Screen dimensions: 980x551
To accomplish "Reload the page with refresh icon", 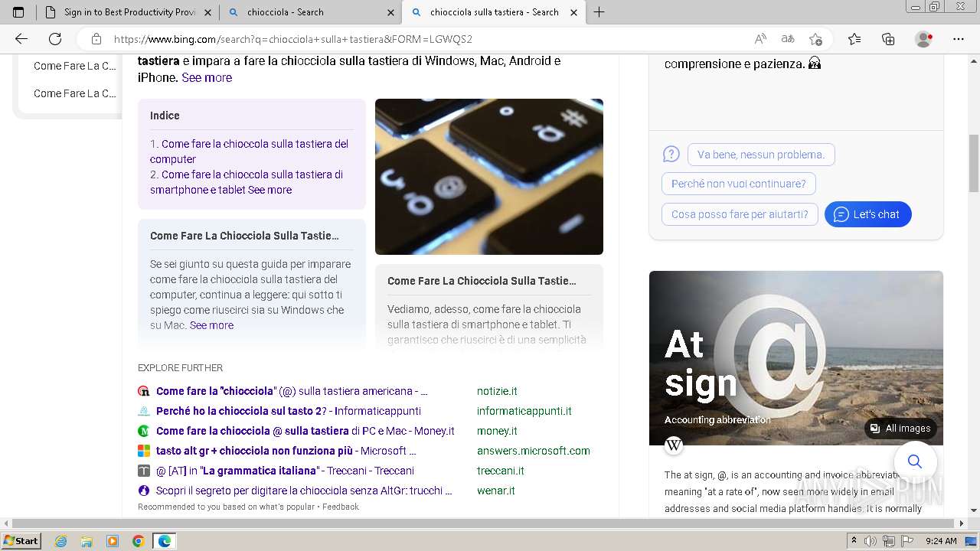I will pos(55,39).
